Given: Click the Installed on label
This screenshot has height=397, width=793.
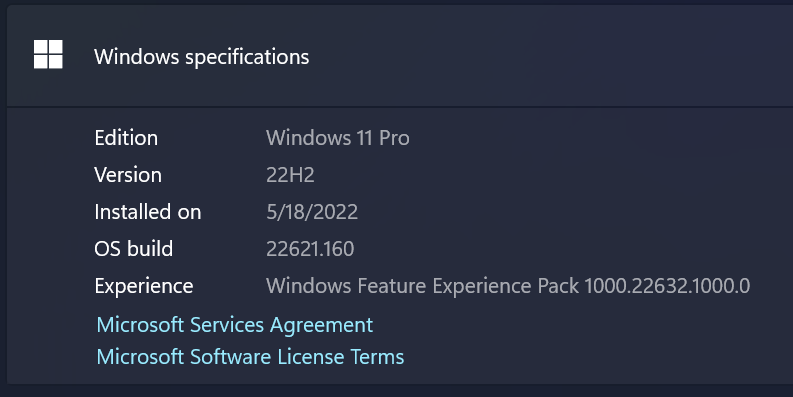Looking at the screenshot, I should (x=148, y=212).
